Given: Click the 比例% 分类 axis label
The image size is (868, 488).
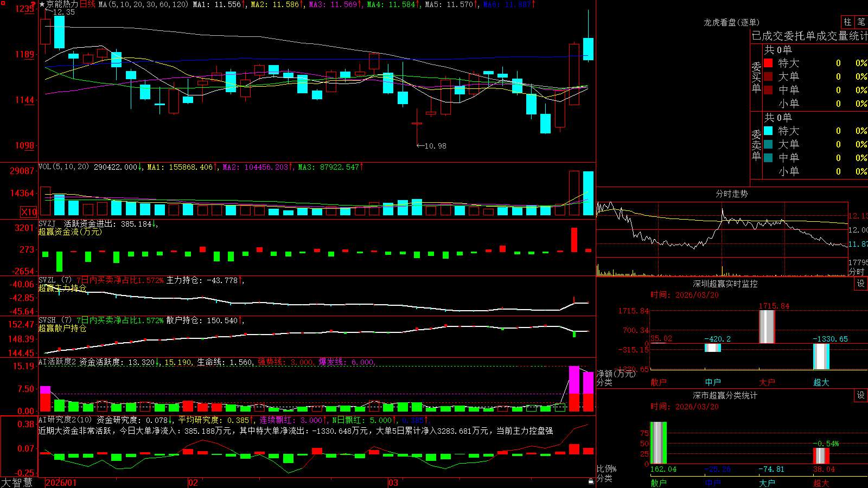Looking at the screenshot, I should coord(607,473).
